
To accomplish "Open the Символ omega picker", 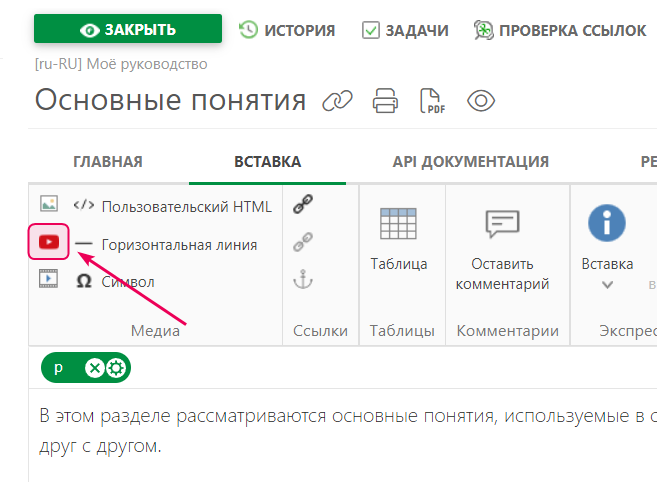I will [115, 282].
